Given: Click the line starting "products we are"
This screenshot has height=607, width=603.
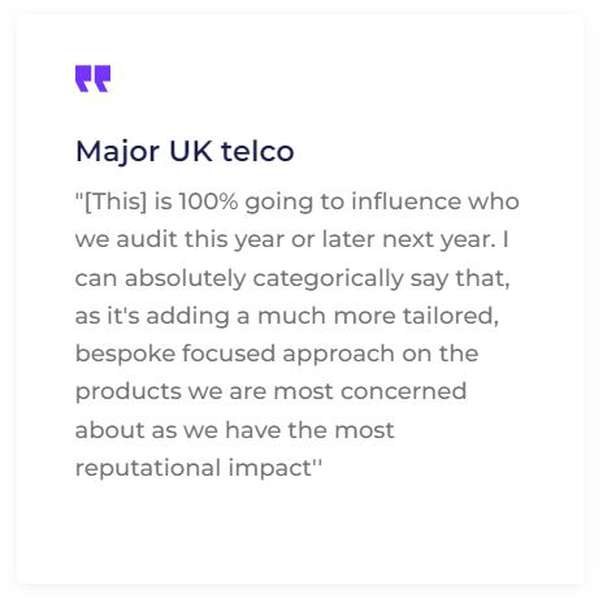Looking at the screenshot, I should click(270, 392).
